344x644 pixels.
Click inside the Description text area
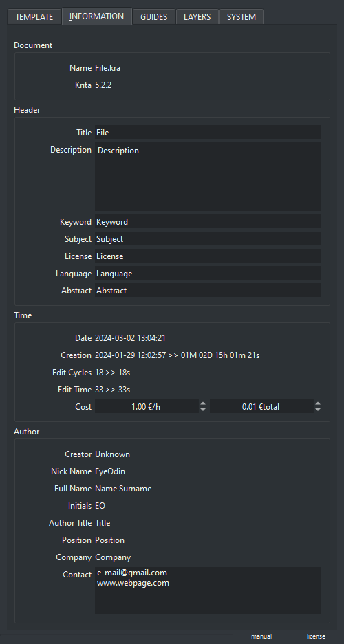(208, 177)
